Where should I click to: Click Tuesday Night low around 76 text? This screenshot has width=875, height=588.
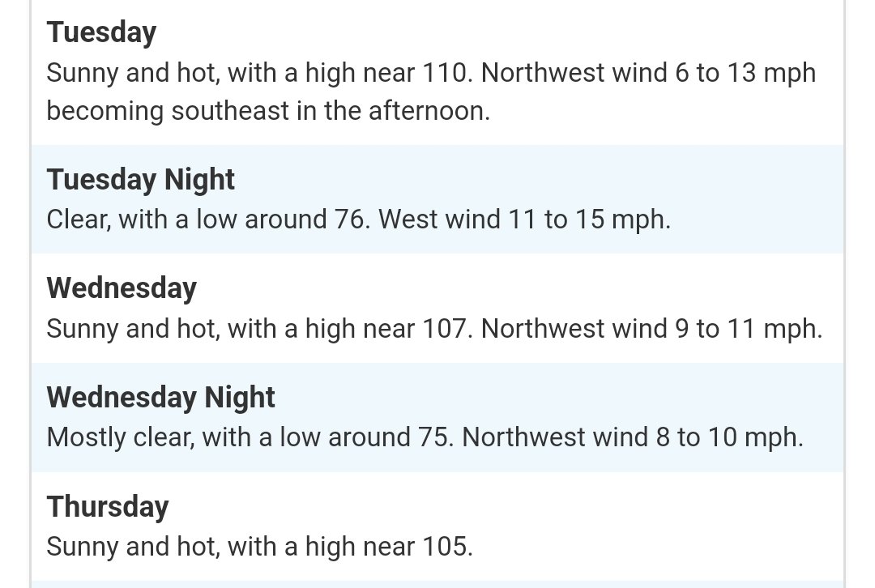283,219
